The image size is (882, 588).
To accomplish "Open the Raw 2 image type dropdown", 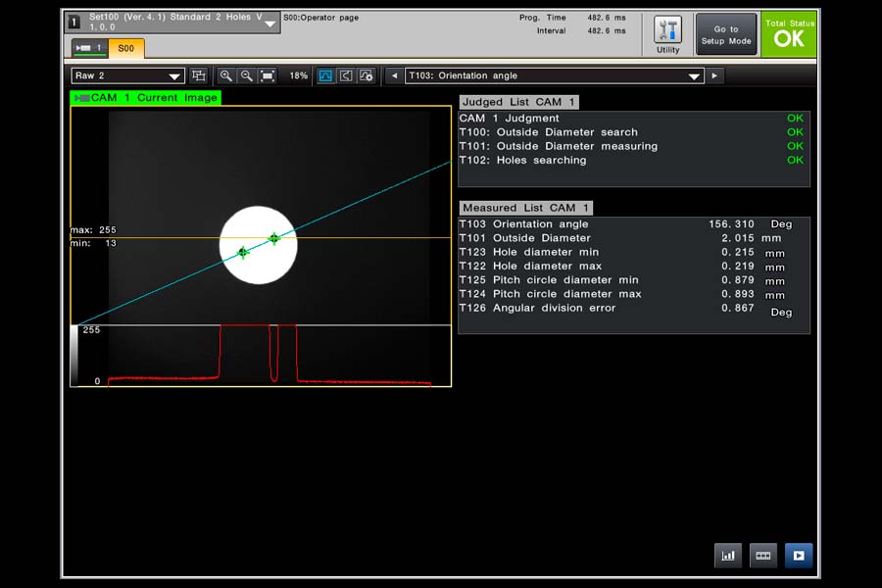I will click(x=128, y=75).
